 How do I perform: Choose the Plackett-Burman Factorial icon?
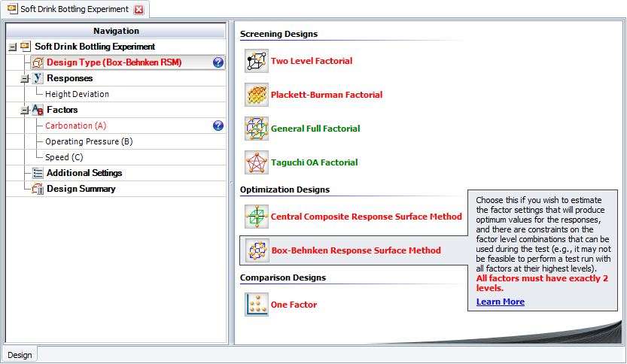[257, 95]
